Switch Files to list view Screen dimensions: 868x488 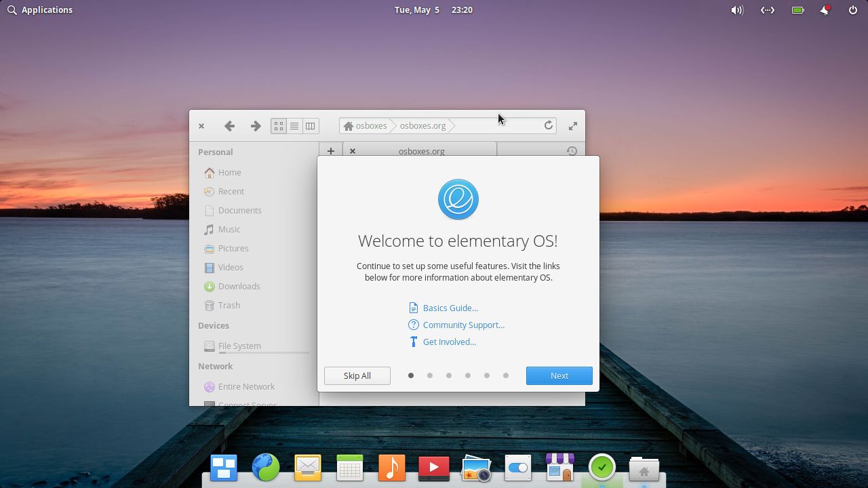tap(294, 125)
